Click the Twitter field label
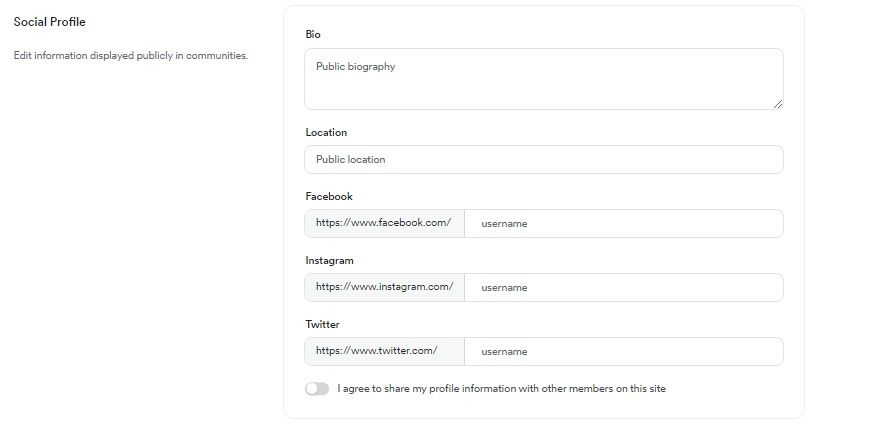872x424 pixels. pyautogui.click(x=322, y=325)
